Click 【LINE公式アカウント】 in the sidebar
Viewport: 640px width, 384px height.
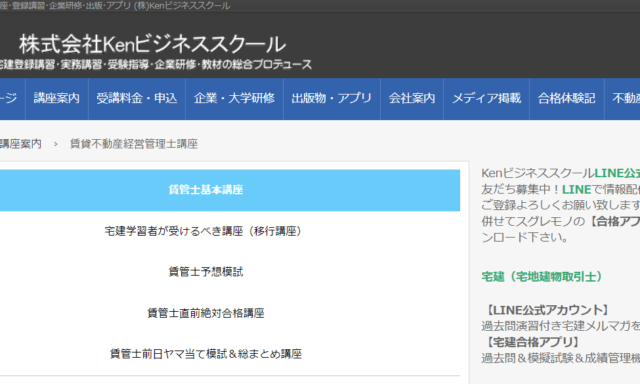[547, 310]
